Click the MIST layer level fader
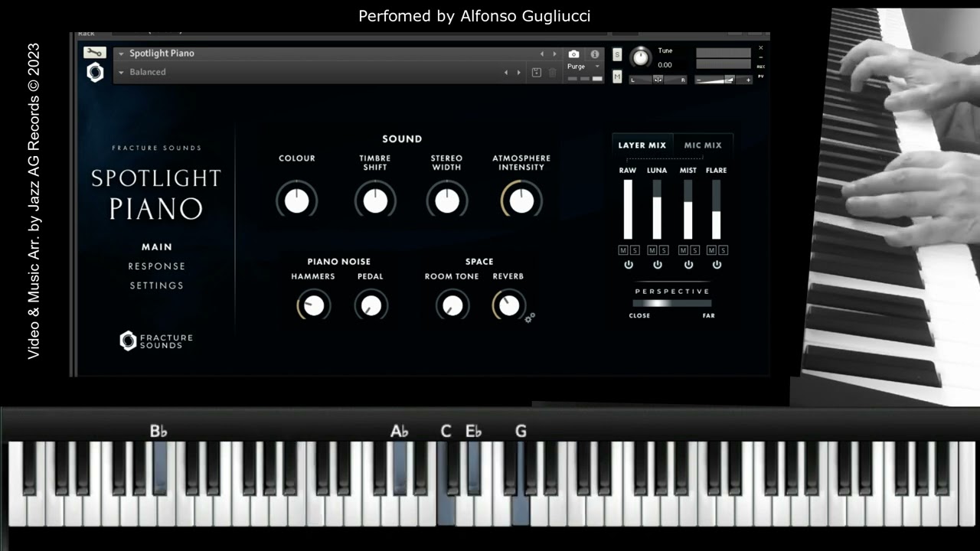Screen dimensions: 980x551 tap(688, 210)
